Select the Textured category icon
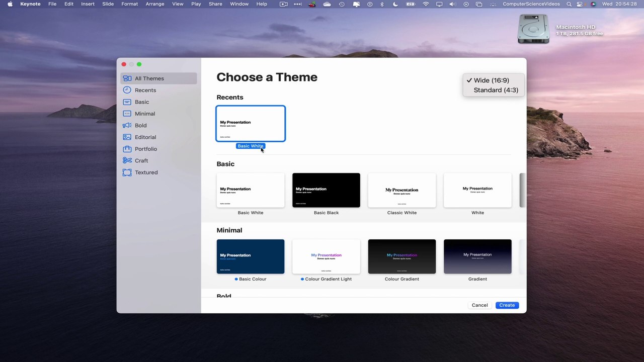 (127, 172)
